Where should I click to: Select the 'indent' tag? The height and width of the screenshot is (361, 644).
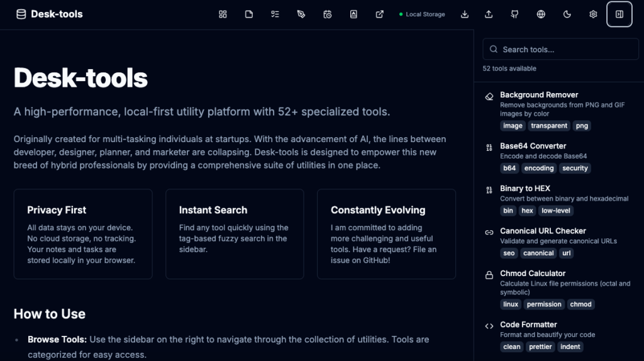[570, 347]
